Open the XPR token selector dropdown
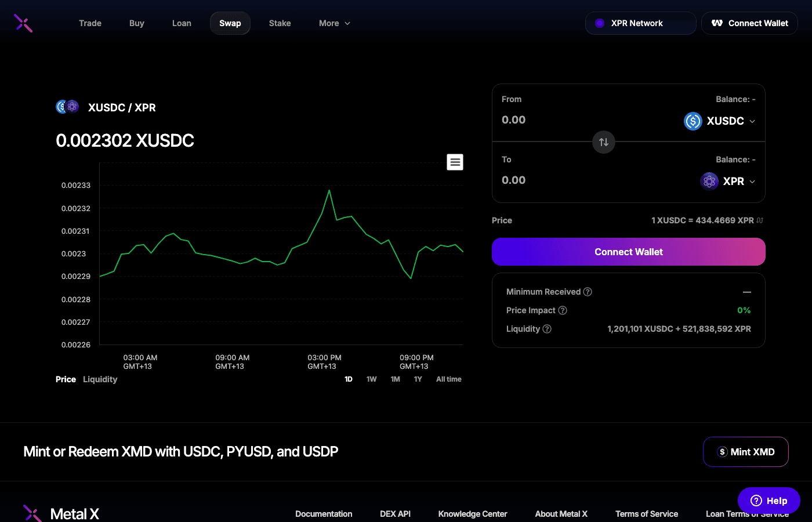 (728, 181)
